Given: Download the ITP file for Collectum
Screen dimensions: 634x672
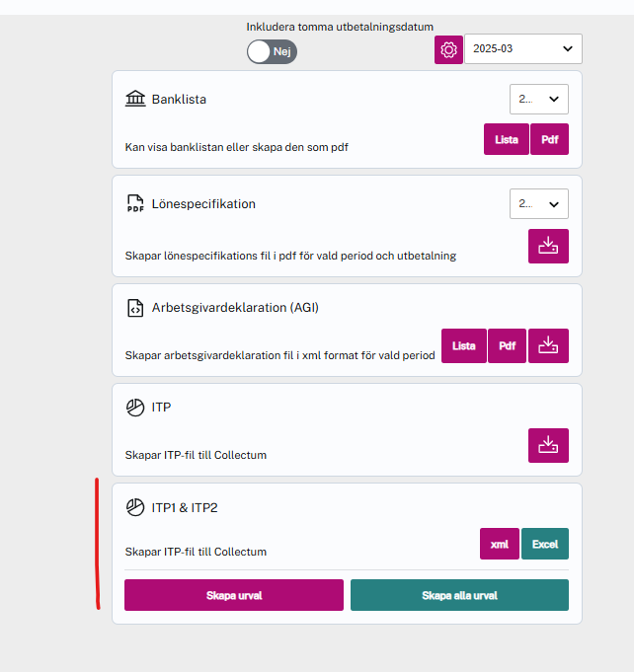Looking at the screenshot, I should point(548,445).
